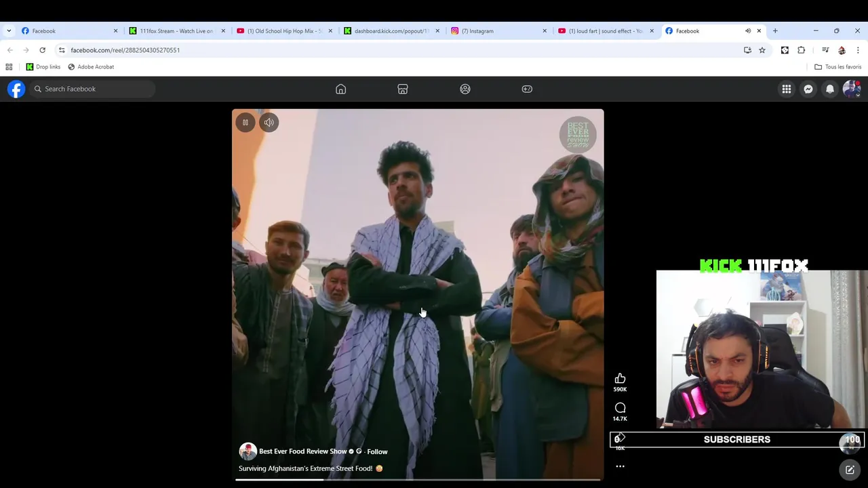Viewport: 868px width, 488px height.
Task: Switch to the 111fox Stream tab
Action: (x=176, y=30)
